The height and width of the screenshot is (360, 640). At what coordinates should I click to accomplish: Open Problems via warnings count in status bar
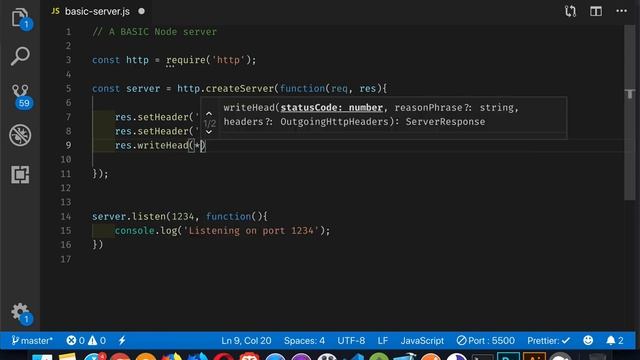click(x=97, y=340)
